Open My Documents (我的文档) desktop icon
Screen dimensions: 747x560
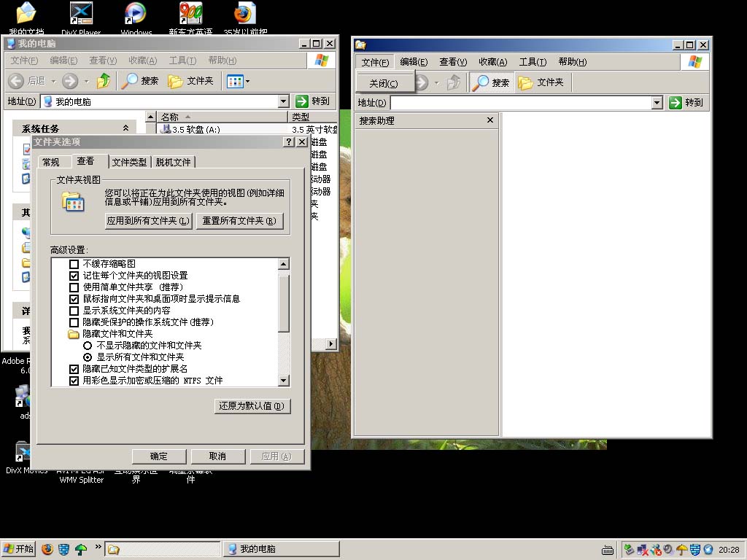[x=26, y=18]
